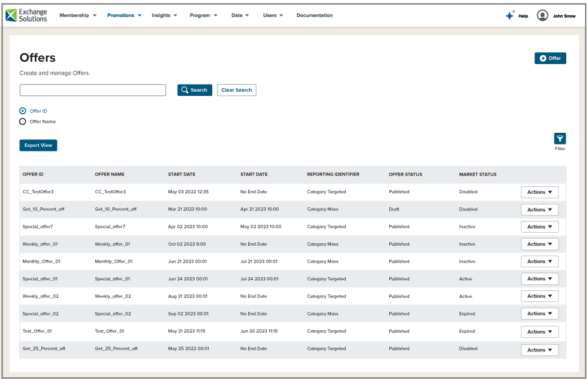This screenshot has height=379, width=588.
Task: Open the John Snow user avatar
Action: [x=542, y=16]
